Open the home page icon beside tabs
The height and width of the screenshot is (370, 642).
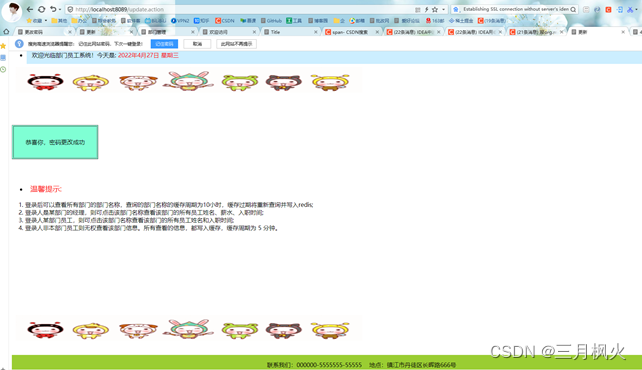(6, 32)
